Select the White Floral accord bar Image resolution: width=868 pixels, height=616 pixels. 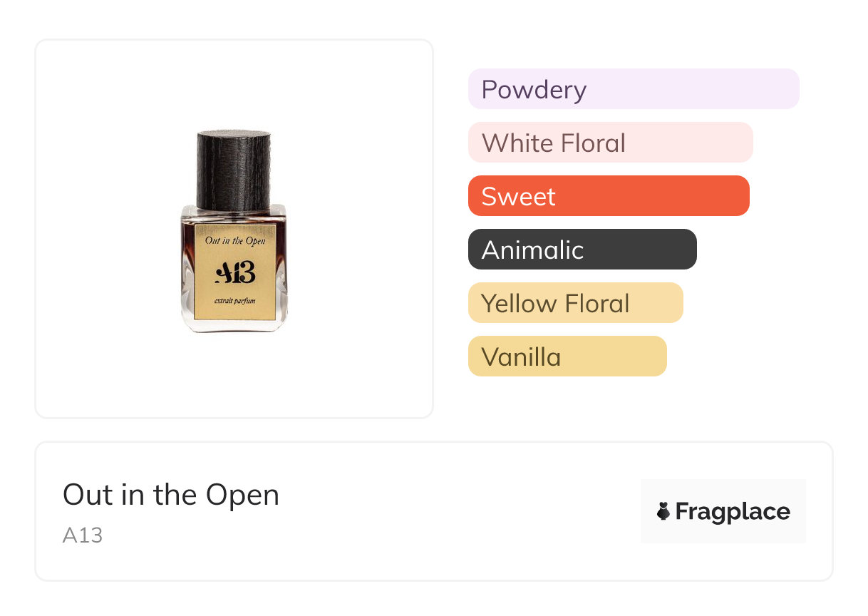point(610,143)
